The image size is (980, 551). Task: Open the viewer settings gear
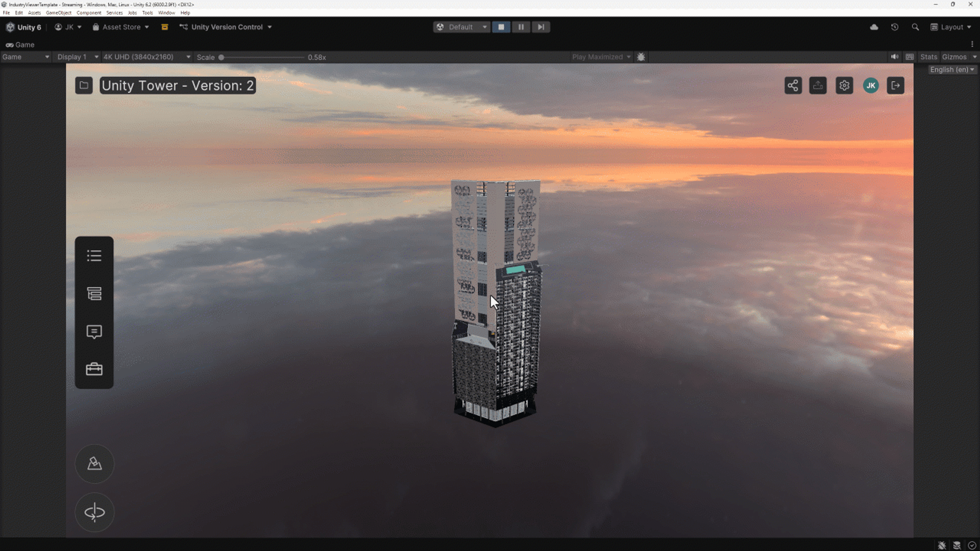click(x=844, y=85)
